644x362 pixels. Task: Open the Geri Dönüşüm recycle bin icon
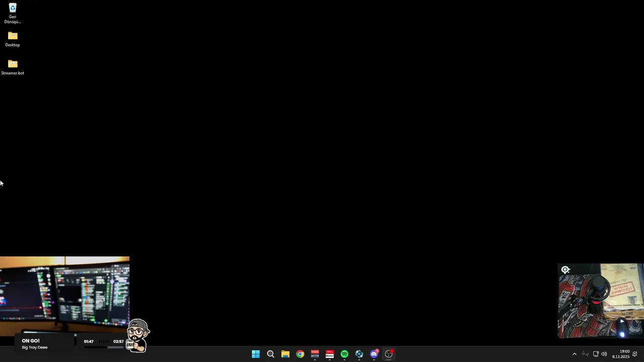point(13,14)
